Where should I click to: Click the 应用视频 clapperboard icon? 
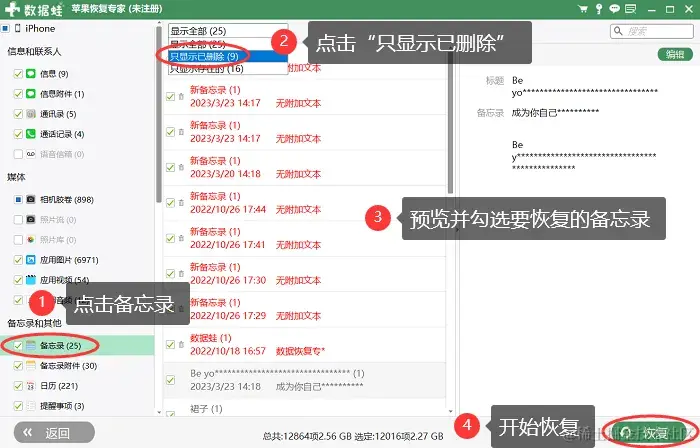tap(31, 280)
